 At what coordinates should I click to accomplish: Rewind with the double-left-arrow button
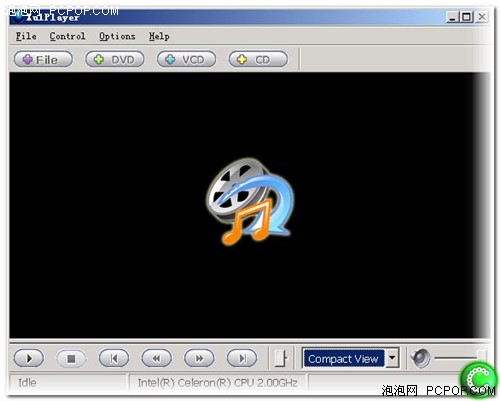156,358
